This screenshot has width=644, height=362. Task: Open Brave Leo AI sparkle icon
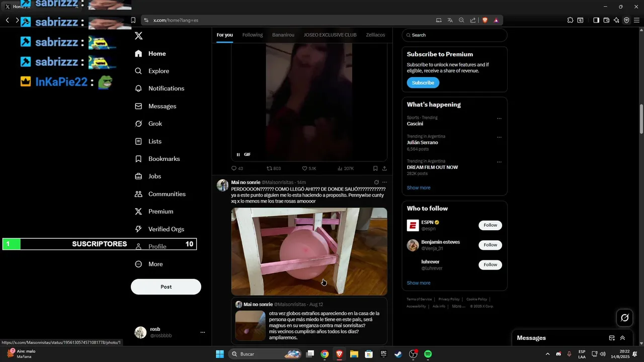(x=616, y=20)
